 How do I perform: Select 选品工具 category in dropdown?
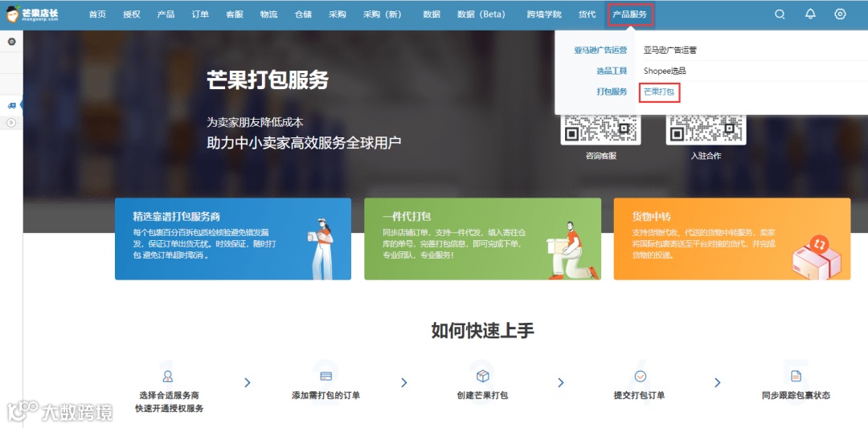point(612,71)
